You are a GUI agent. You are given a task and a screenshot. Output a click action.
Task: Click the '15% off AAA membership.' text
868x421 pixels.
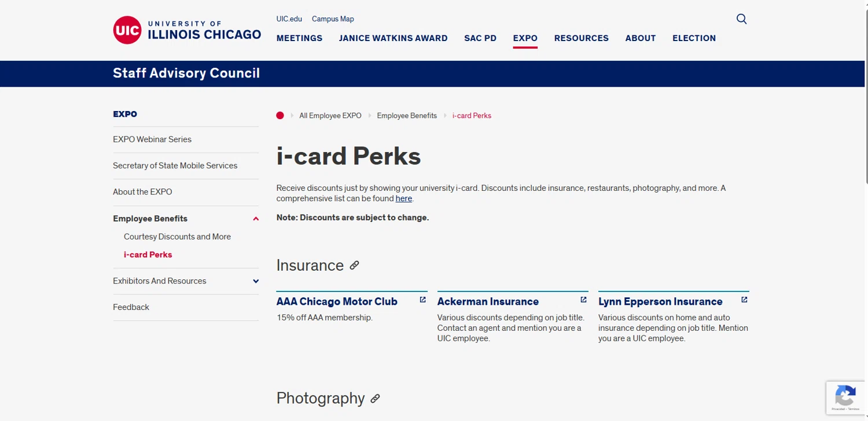324,317
